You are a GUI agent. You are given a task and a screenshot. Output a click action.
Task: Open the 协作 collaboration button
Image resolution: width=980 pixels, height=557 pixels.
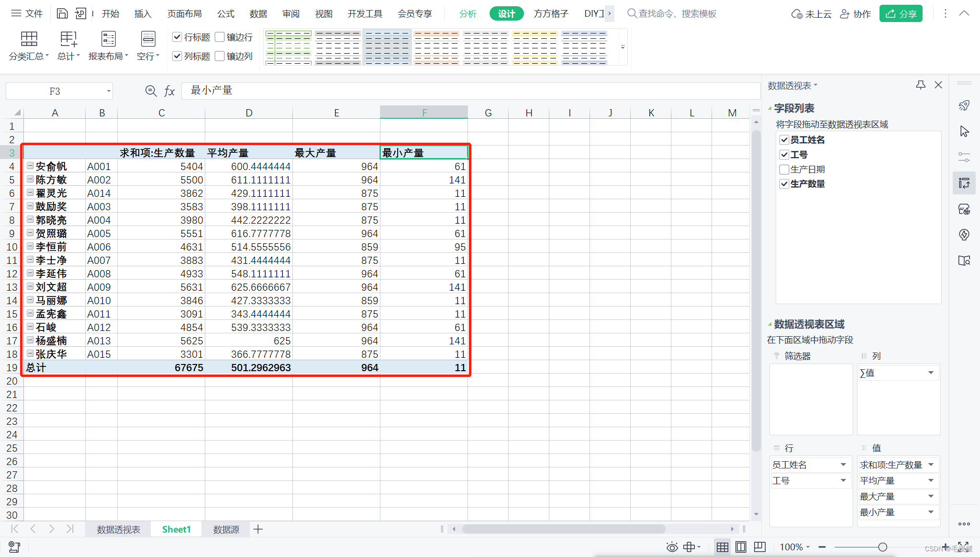856,14
